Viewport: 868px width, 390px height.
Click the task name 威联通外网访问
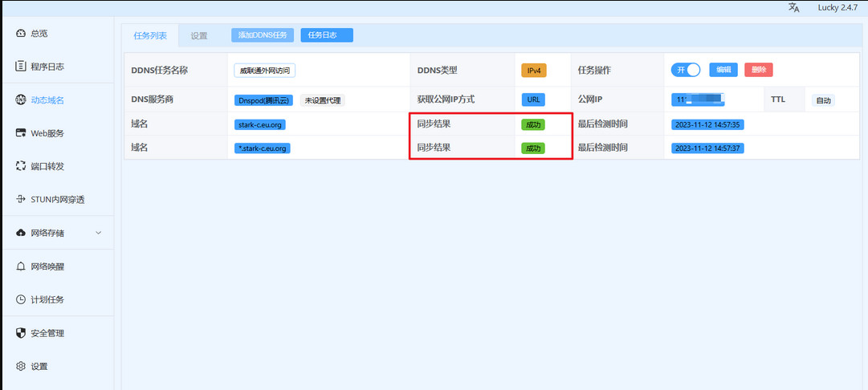click(265, 71)
